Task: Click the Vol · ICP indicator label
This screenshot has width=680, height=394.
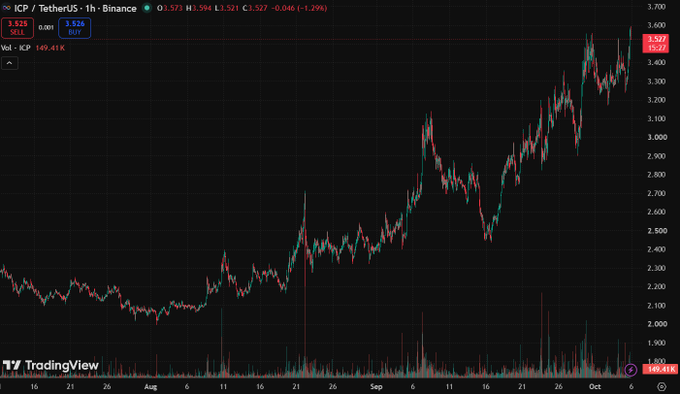Action: click(x=16, y=48)
